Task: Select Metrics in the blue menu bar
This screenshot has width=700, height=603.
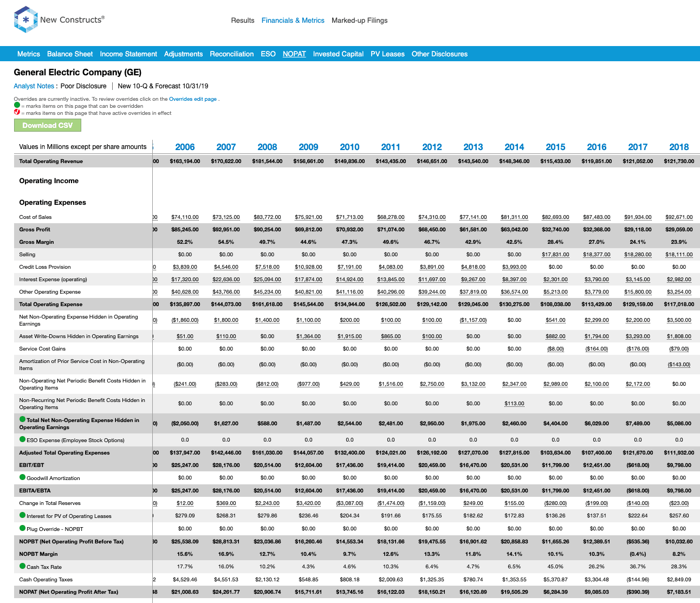Action: coord(29,54)
